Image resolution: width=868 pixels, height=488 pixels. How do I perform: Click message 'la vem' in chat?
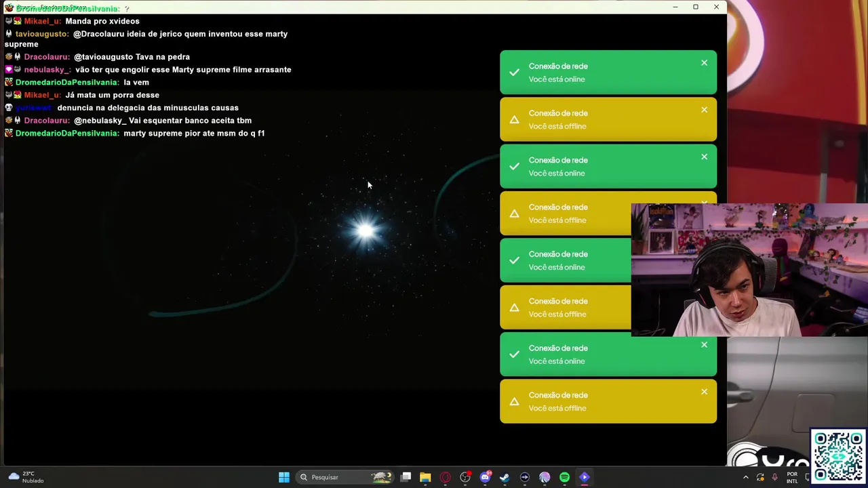[136, 83]
